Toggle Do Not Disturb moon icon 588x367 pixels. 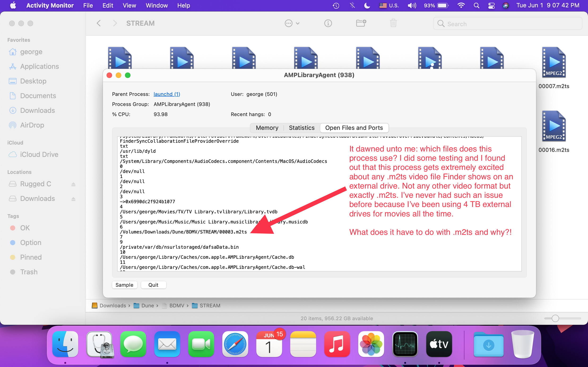coord(367,5)
